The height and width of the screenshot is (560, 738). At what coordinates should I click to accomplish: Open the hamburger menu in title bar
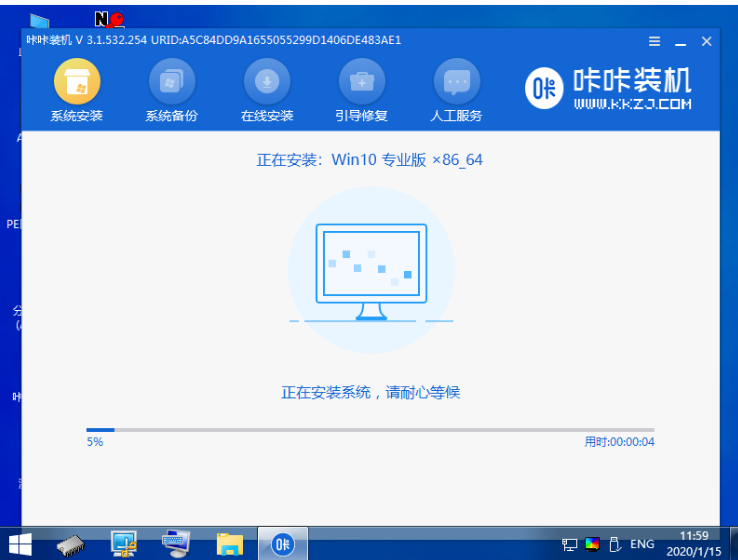coord(655,41)
